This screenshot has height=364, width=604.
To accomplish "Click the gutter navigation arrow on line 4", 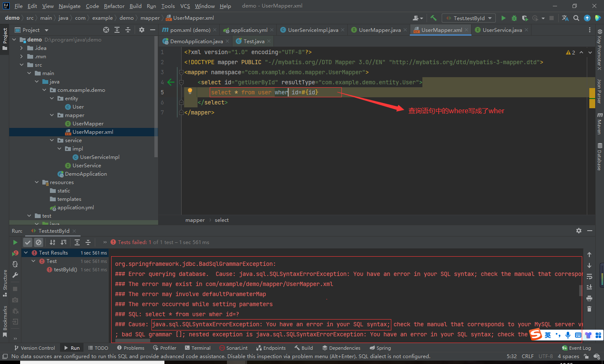I will click(171, 82).
